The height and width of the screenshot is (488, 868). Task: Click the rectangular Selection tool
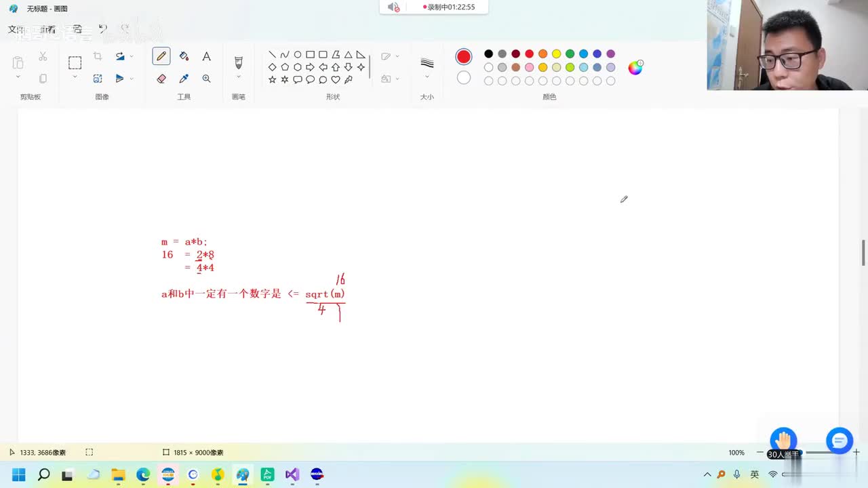point(75,63)
